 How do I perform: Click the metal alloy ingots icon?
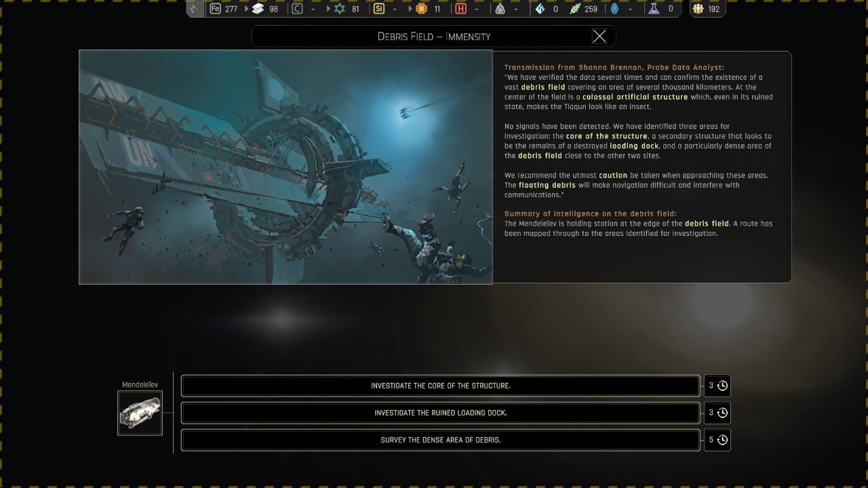pos(258,9)
